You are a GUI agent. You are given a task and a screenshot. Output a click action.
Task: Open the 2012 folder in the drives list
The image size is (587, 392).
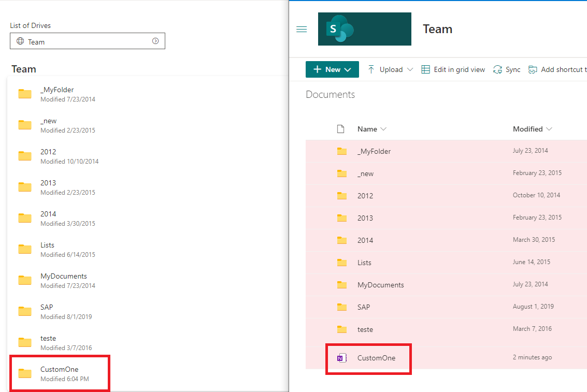[x=48, y=152]
